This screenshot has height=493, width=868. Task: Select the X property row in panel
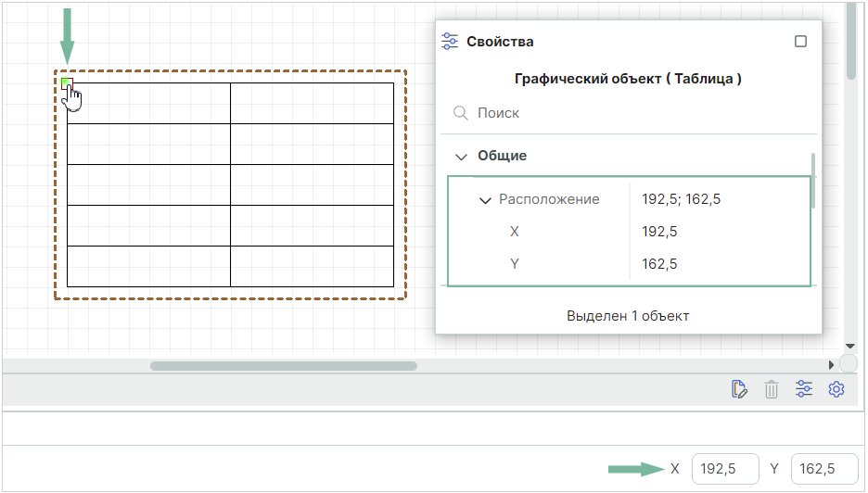[x=515, y=232]
